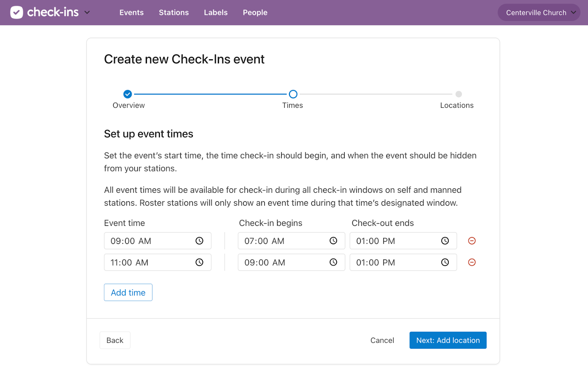Open the Stations menu item

click(173, 13)
